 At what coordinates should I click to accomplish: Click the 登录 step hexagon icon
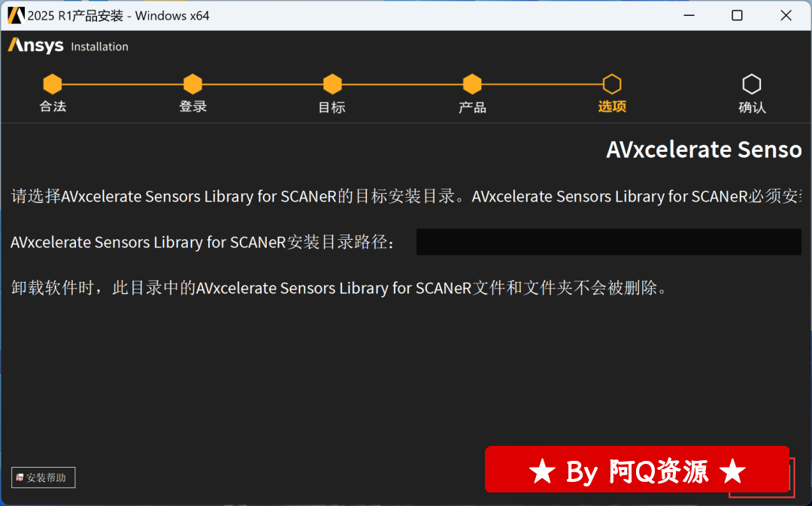(192, 84)
